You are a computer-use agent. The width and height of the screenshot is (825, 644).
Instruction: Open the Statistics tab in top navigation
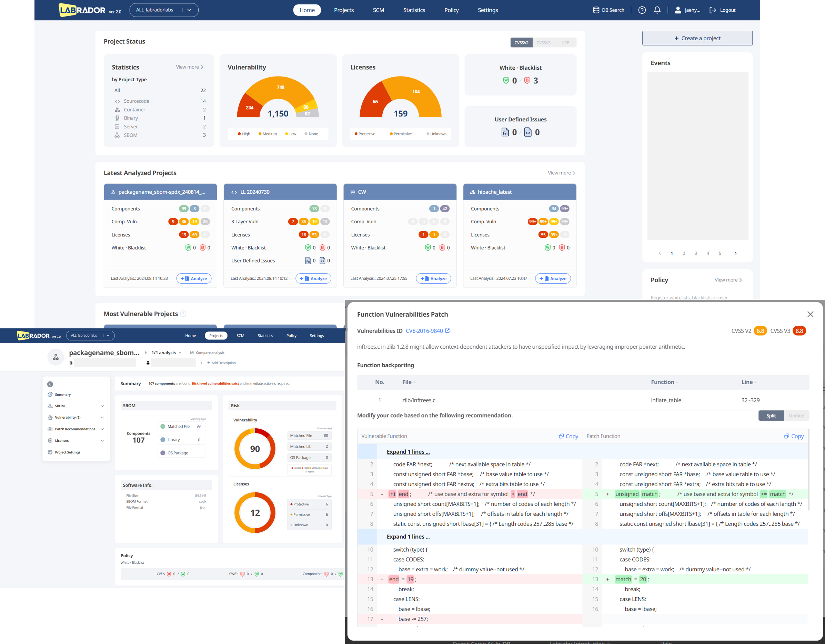pos(414,10)
